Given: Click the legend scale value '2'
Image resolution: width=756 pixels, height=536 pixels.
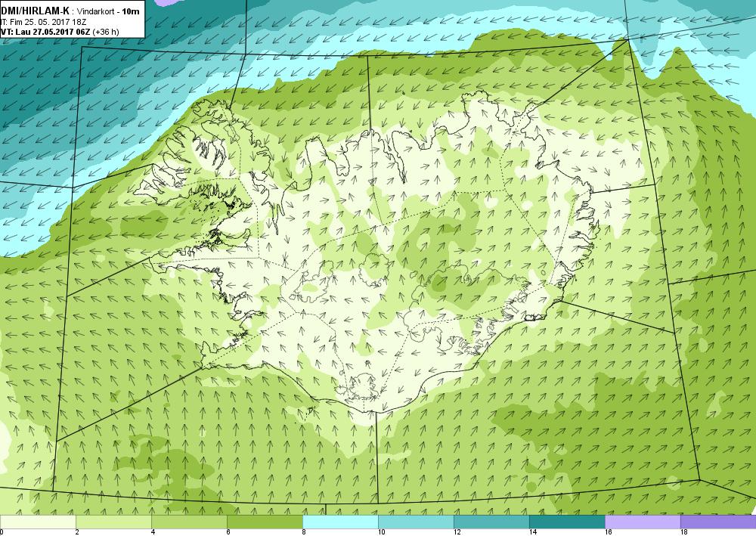Looking at the screenshot, I should [x=77, y=532].
